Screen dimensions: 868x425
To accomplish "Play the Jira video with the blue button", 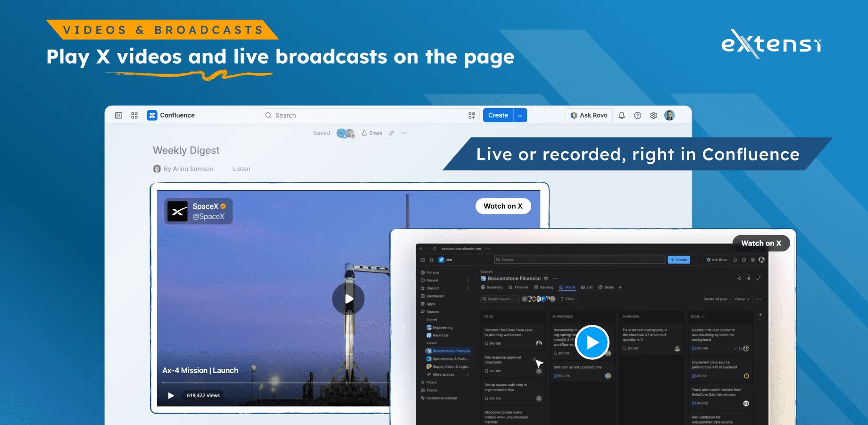I will click(x=593, y=342).
